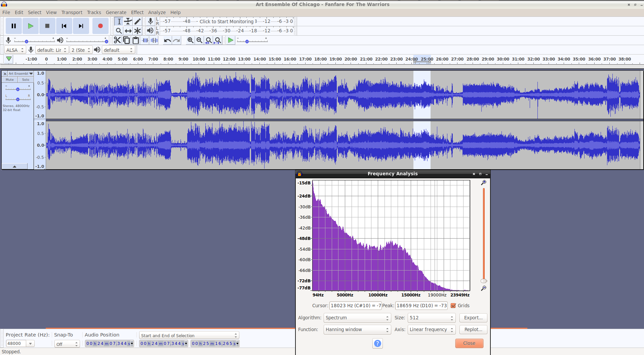Mute the Art Ensemble track
Viewport: 644px width, 355px height.
(x=10, y=80)
